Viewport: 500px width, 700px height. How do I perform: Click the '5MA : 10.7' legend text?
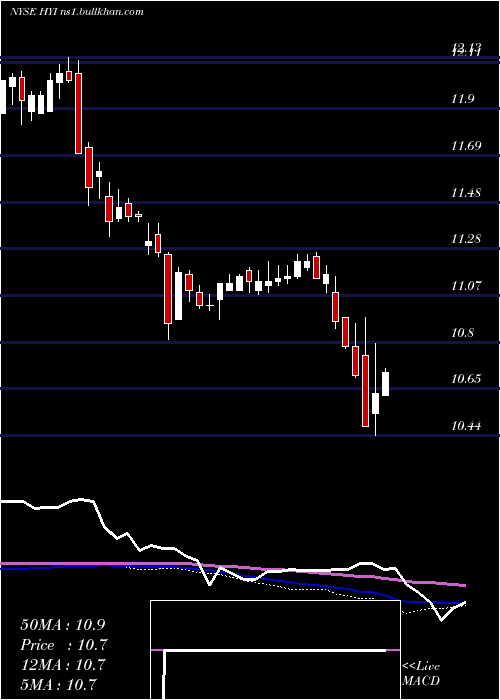tap(59, 684)
